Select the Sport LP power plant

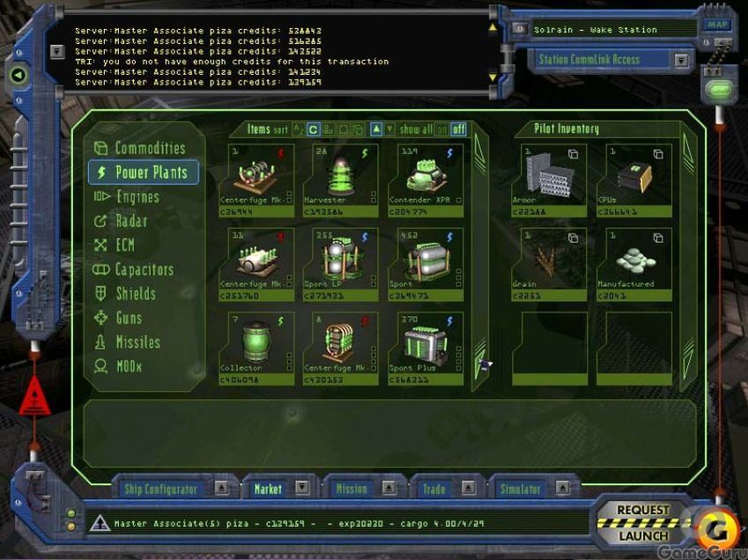341,265
